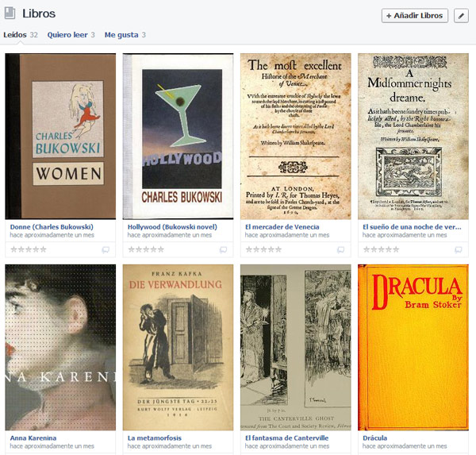Click the timestamp under El fantasma de Canterville
Screen dimensions: 476x455
(x=287, y=446)
